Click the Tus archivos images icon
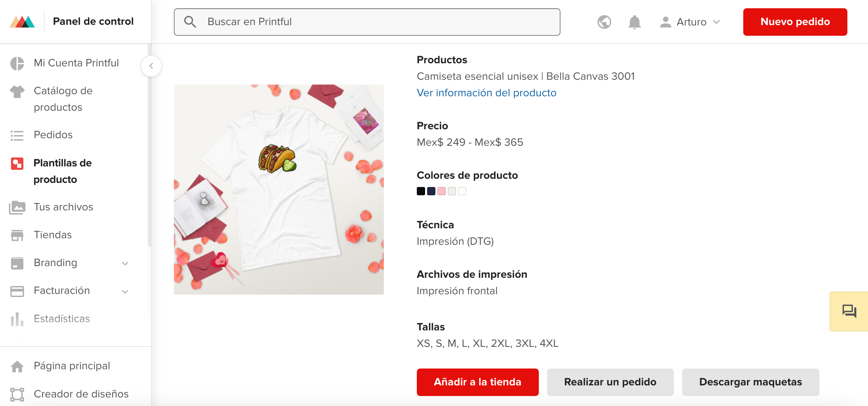The width and height of the screenshot is (868, 406). pos(17,207)
